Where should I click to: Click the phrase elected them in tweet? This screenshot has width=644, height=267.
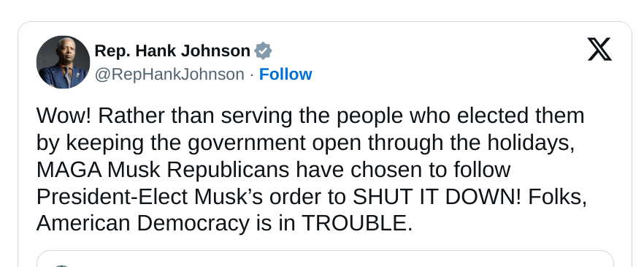(x=521, y=116)
